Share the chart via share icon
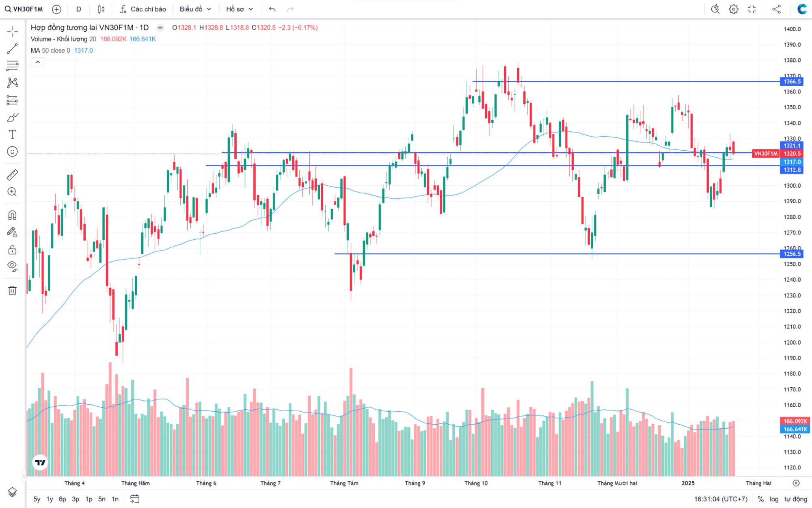This screenshot has width=812, height=508. (776, 9)
